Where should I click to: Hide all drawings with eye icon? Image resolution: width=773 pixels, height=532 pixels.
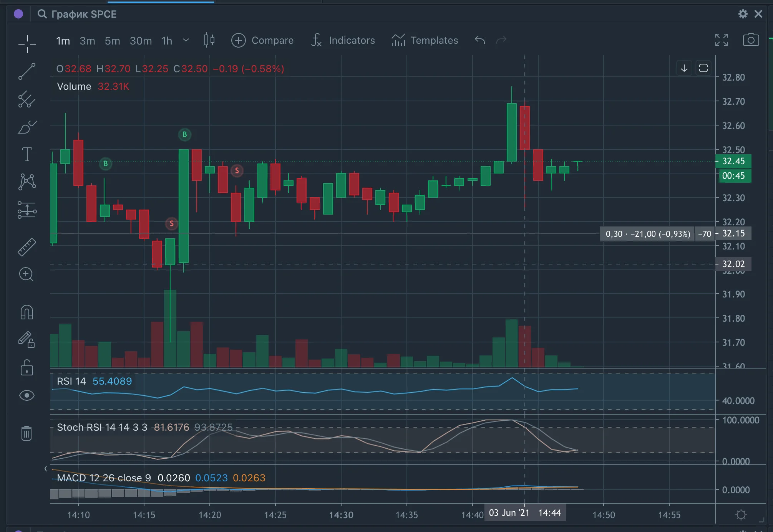pyautogui.click(x=27, y=395)
